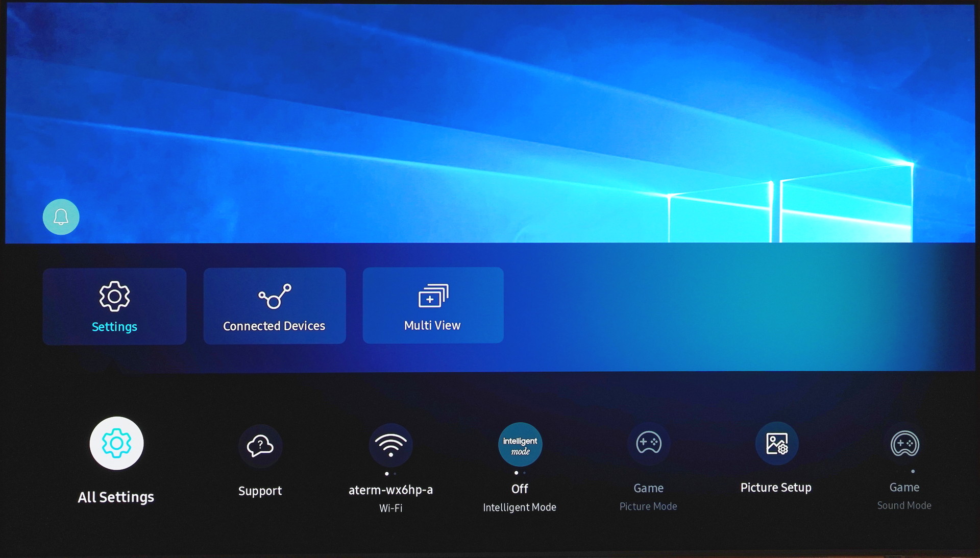Open Wi-Fi network aterm-wx6hp-a icon
980x558 pixels.
point(391,445)
